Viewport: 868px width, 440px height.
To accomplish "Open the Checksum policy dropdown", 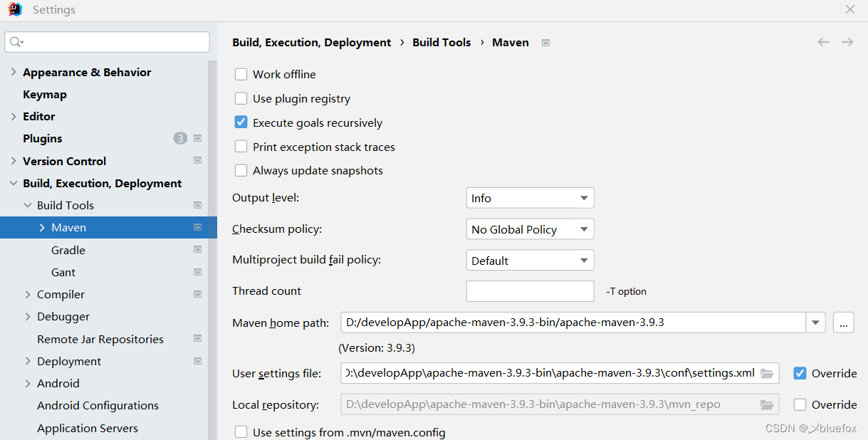I will (x=530, y=229).
